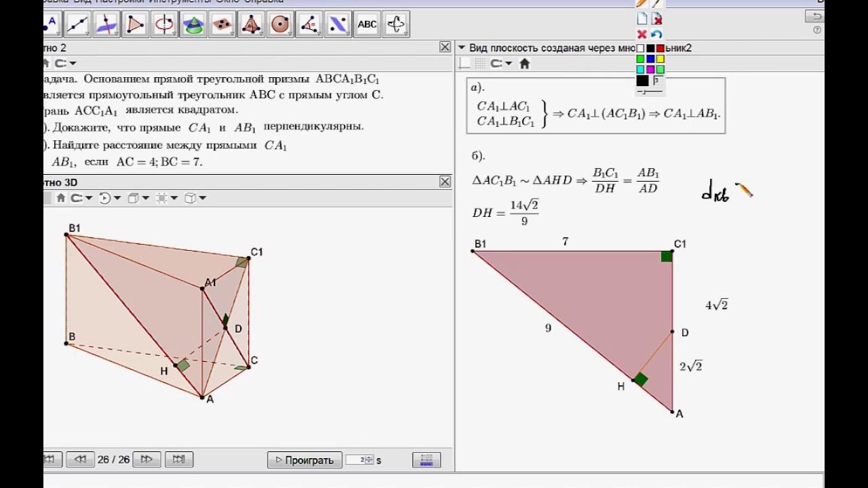
Task: Select the Intersect two surfaces tool
Action: (193, 24)
